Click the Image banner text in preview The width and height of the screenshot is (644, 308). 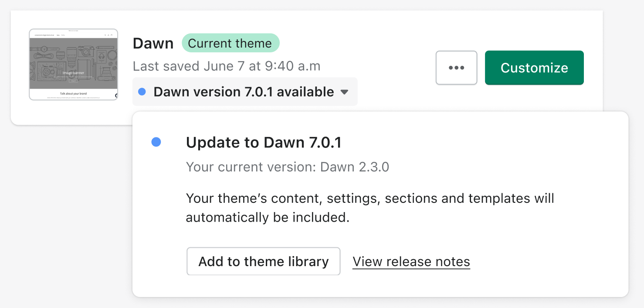pos(73,73)
